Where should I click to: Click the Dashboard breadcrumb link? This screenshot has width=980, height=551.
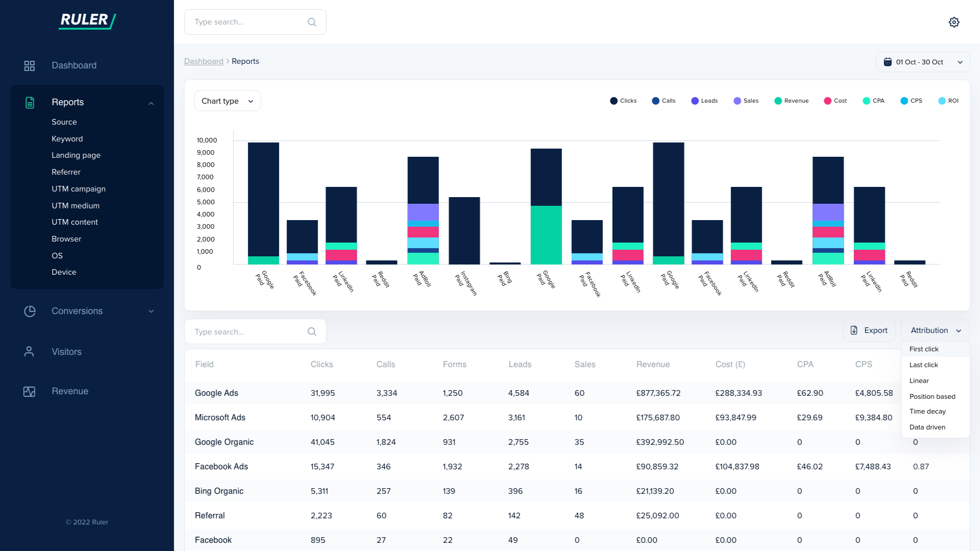(204, 61)
